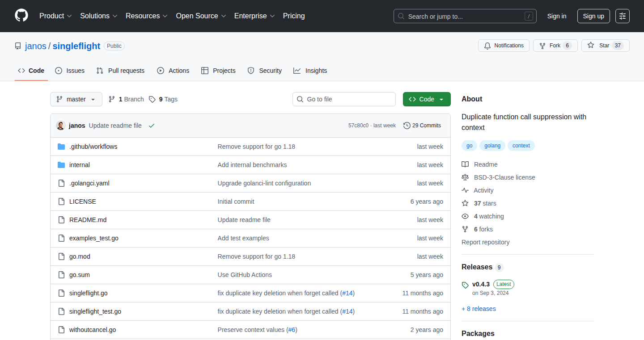This screenshot has height=340, width=644.
Task: Click the star icon to star repository
Action: coord(591,46)
